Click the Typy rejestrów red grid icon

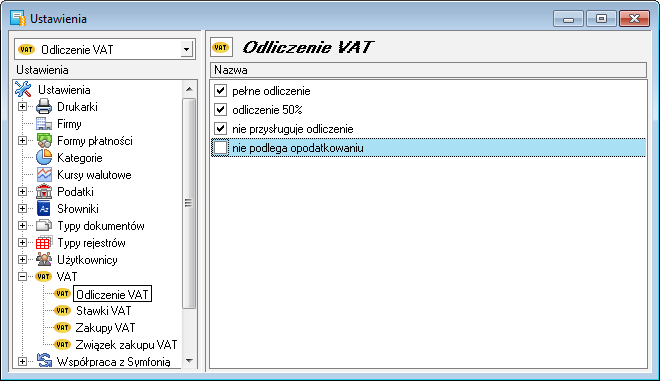click(x=44, y=242)
